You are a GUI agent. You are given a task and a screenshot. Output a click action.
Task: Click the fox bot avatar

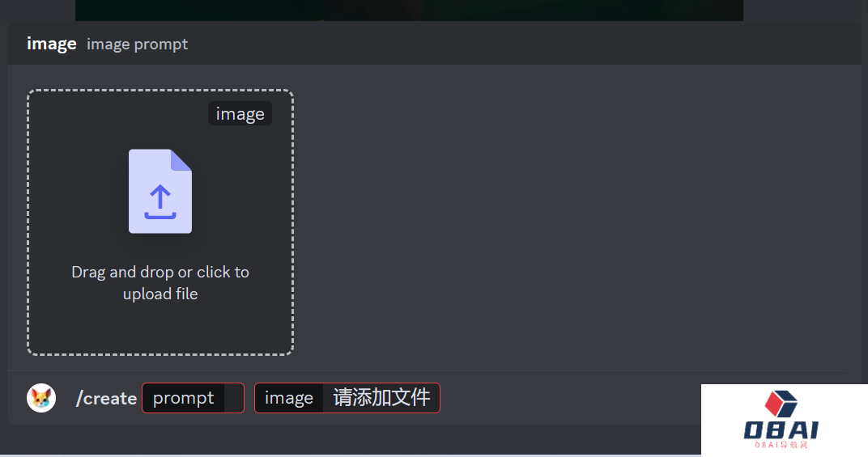41,398
